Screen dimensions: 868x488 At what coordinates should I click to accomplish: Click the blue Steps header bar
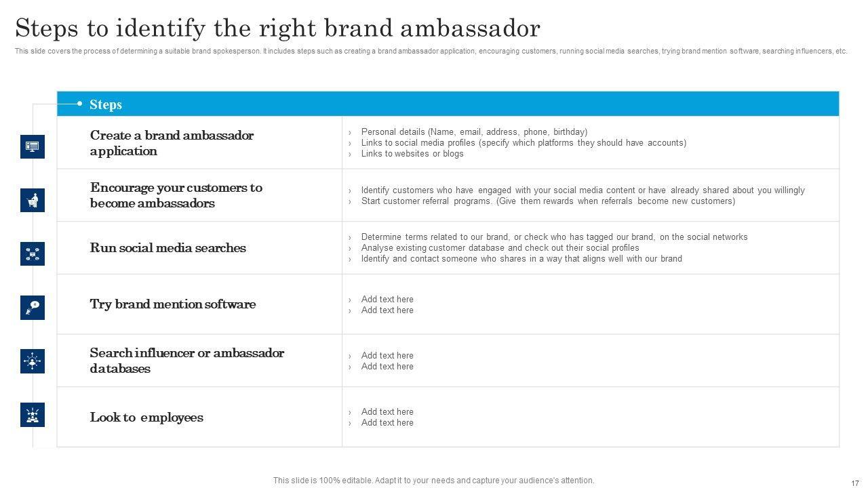pyautogui.click(x=448, y=104)
